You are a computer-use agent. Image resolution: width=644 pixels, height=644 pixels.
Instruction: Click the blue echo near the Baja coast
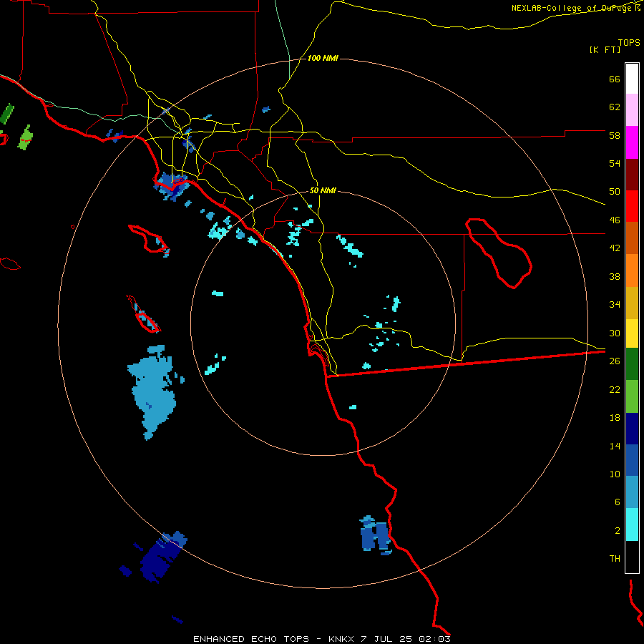click(x=374, y=535)
